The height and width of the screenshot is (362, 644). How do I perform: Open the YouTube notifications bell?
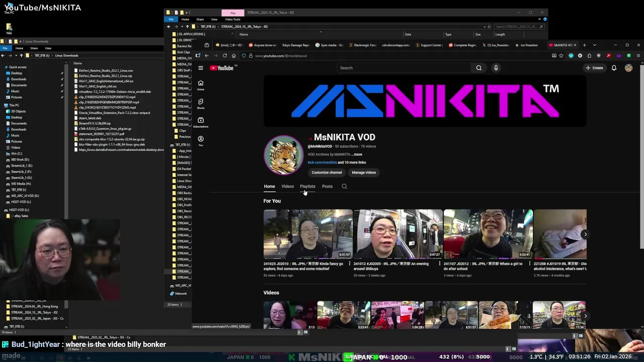(614, 68)
